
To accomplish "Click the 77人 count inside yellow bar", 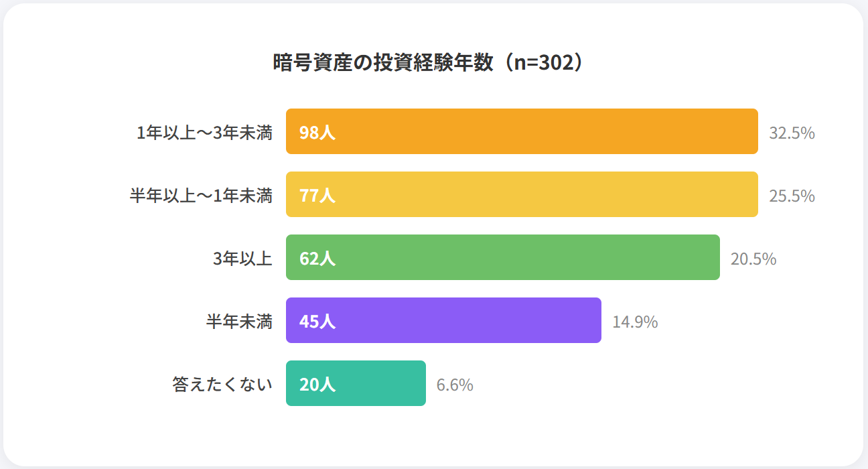I will coord(317,196).
